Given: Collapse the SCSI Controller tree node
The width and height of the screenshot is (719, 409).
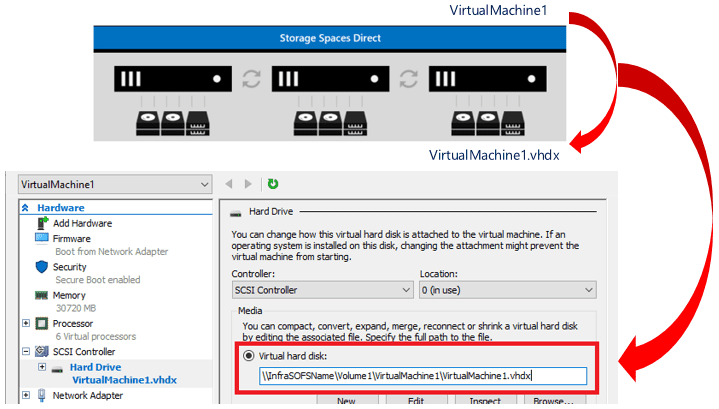Looking at the screenshot, I should click(25, 352).
